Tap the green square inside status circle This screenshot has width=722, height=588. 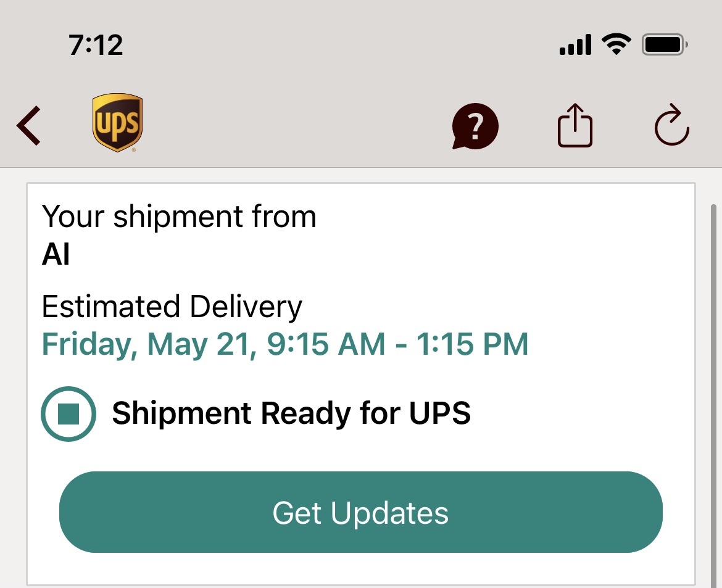(68, 413)
